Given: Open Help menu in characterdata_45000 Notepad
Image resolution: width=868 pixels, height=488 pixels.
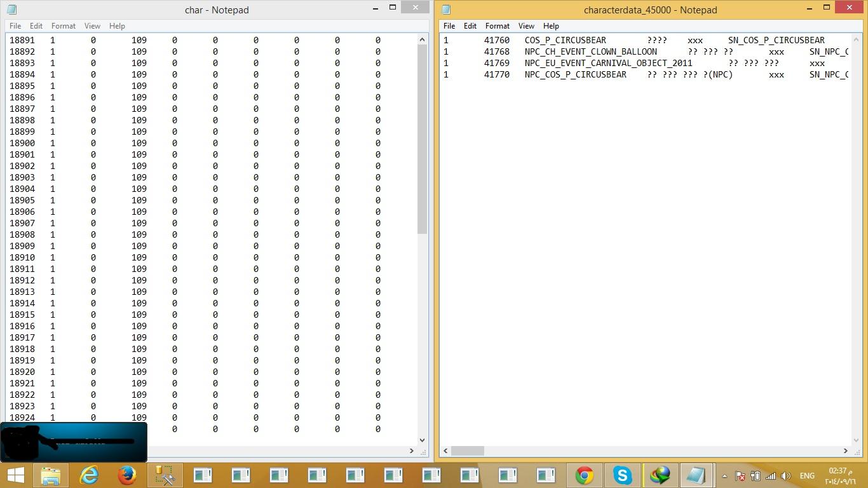Looking at the screenshot, I should (551, 26).
